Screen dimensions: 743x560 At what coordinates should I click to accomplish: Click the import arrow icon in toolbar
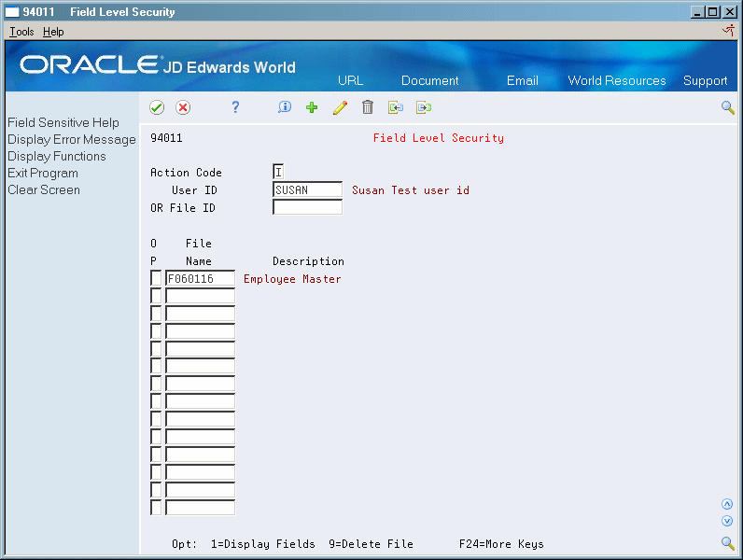coord(396,107)
